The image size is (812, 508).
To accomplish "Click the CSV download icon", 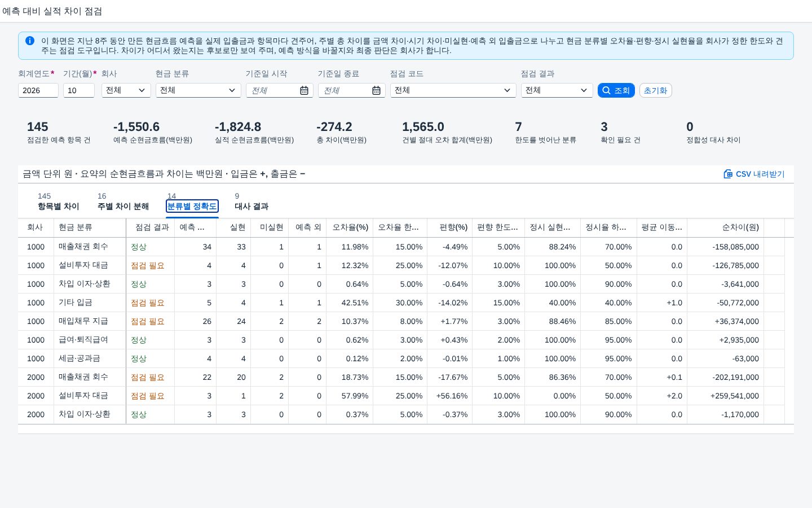I will [728, 174].
